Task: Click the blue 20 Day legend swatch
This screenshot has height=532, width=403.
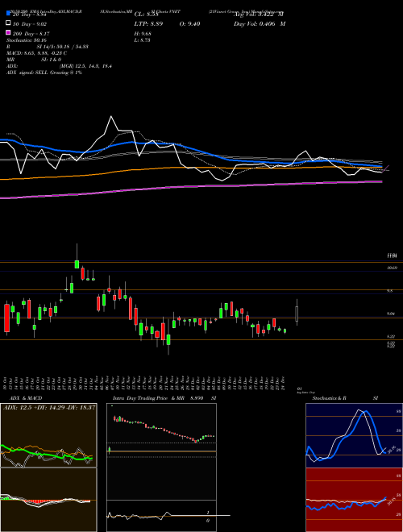Action: [x=8, y=14]
